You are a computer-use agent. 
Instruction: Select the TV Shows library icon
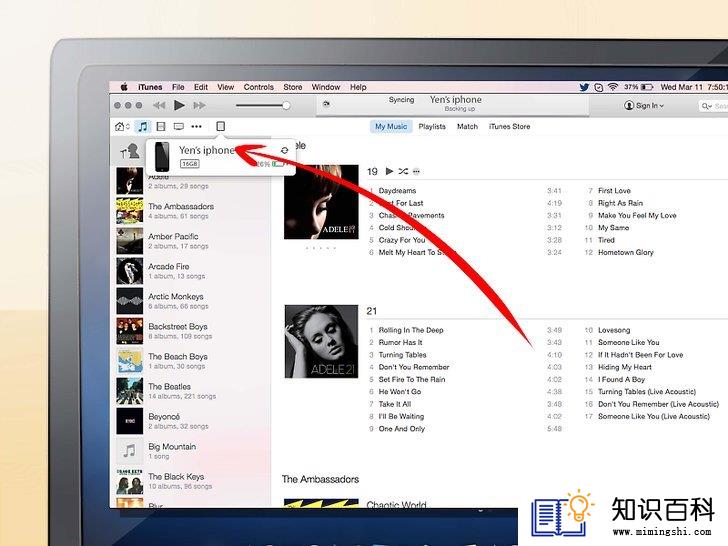pyautogui.click(x=179, y=126)
